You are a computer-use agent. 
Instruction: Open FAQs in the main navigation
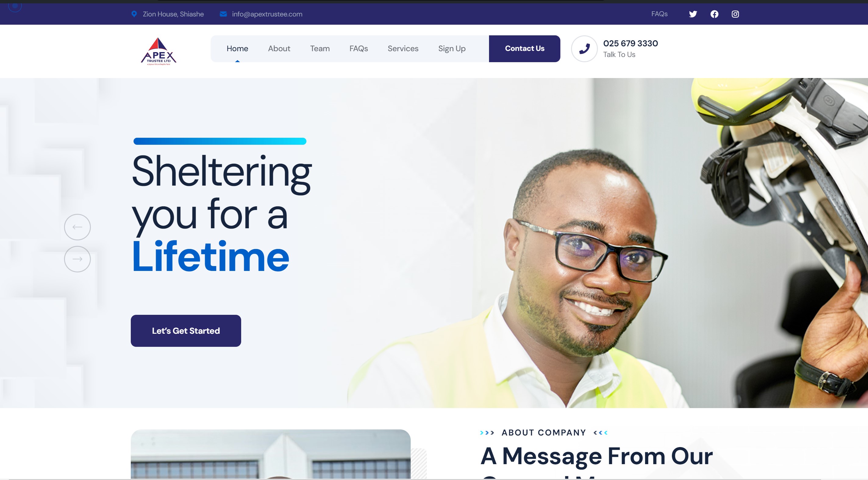(359, 48)
